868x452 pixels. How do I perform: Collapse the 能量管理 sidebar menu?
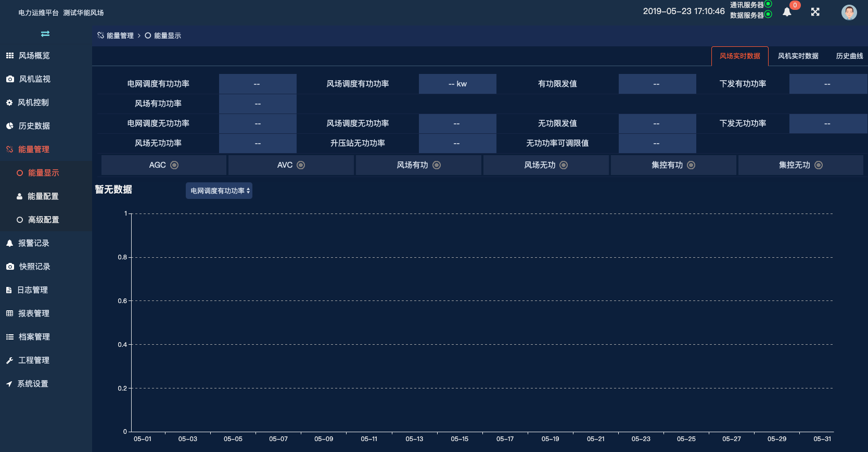(34, 149)
